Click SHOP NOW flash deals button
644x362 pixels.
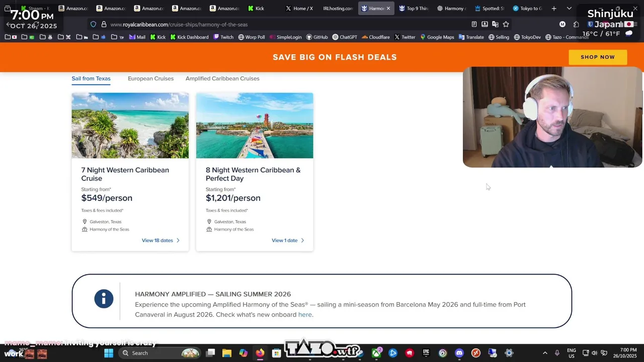pyautogui.click(x=598, y=57)
